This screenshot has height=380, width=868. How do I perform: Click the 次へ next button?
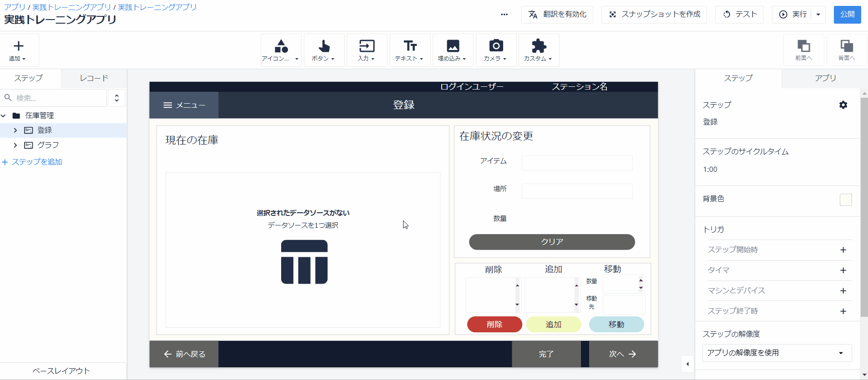click(623, 354)
